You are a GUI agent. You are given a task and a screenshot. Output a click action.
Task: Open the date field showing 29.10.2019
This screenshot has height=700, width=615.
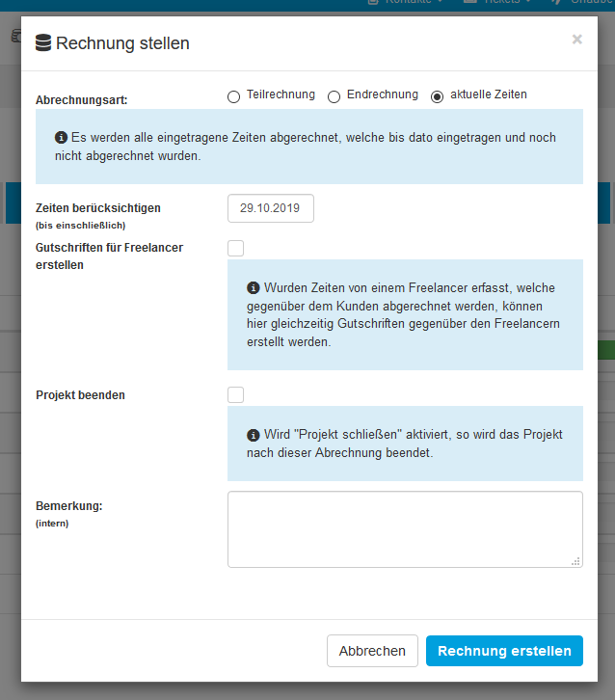(271, 208)
